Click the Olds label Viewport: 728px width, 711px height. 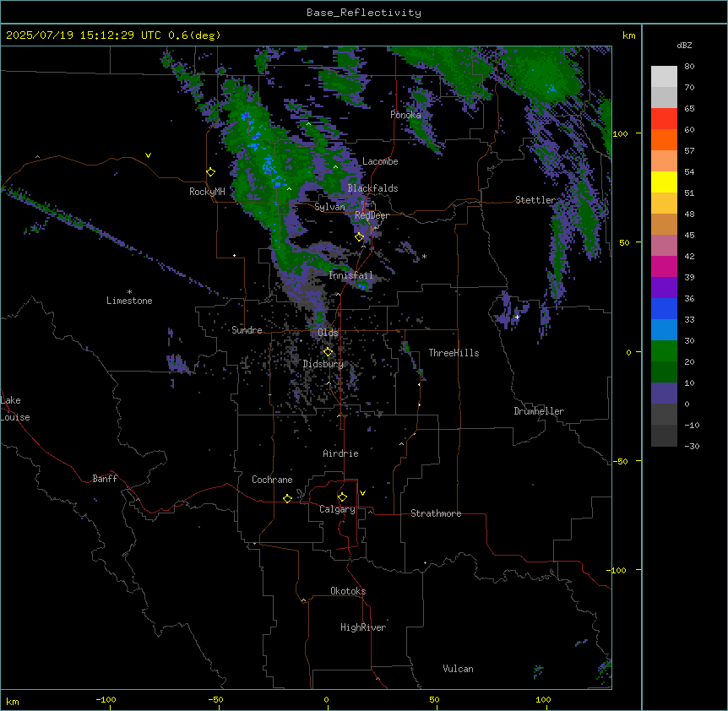[x=328, y=333]
